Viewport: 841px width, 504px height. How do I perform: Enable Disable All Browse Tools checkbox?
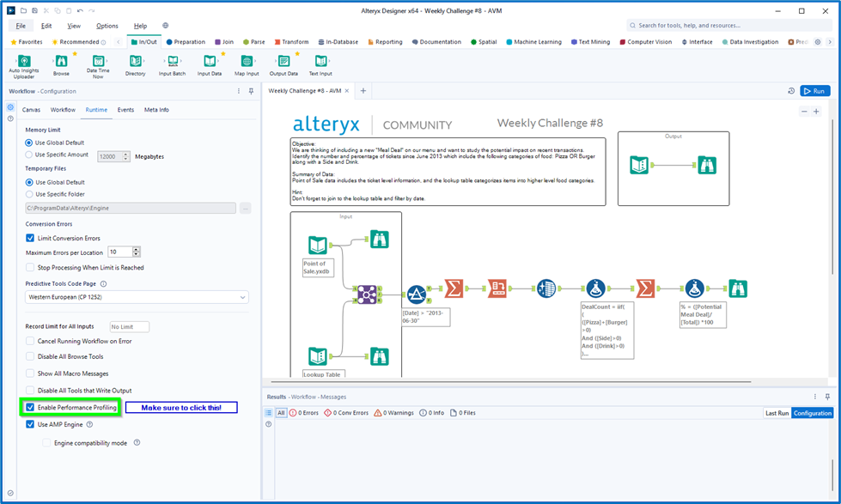31,356
